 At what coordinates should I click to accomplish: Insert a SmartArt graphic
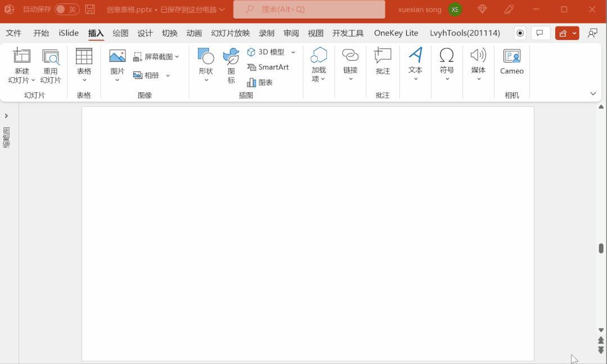point(268,67)
